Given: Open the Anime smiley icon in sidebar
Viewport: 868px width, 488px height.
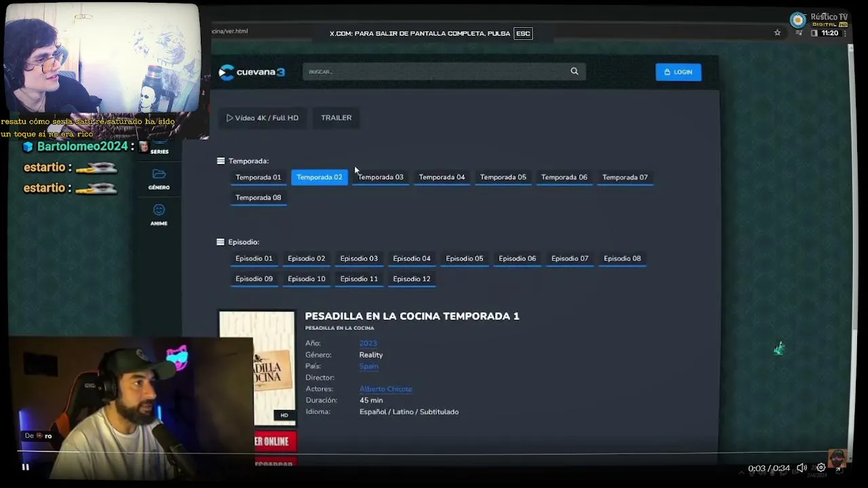Looking at the screenshot, I should coord(159,210).
